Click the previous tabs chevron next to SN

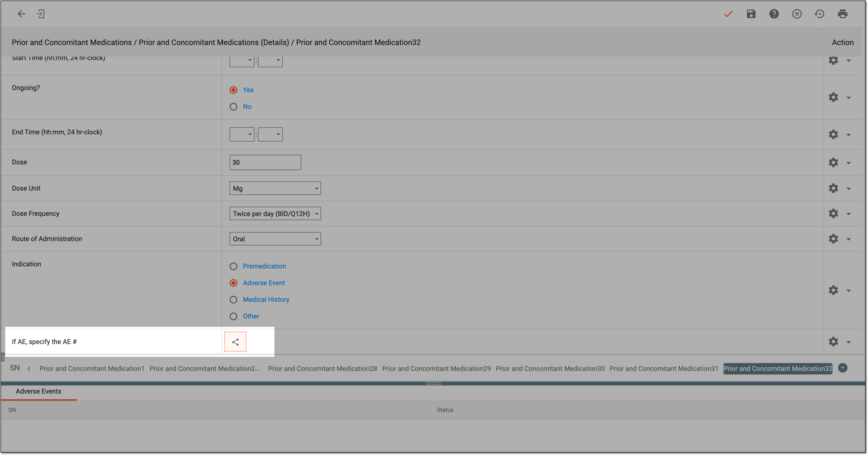pyautogui.click(x=29, y=369)
